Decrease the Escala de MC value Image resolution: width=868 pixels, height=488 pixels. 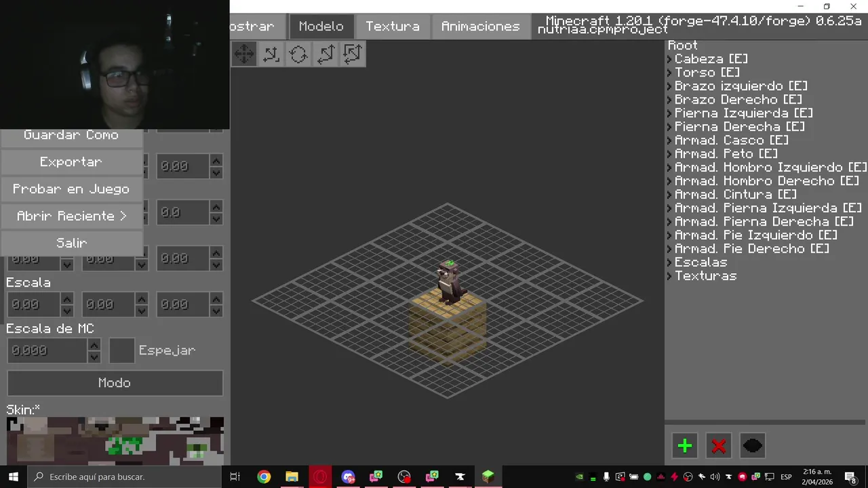[x=94, y=357]
